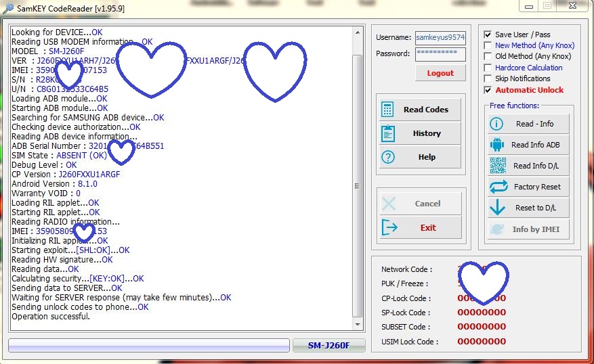
Task: Click the Info by IMEI label
Action: pyautogui.click(x=536, y=229)
